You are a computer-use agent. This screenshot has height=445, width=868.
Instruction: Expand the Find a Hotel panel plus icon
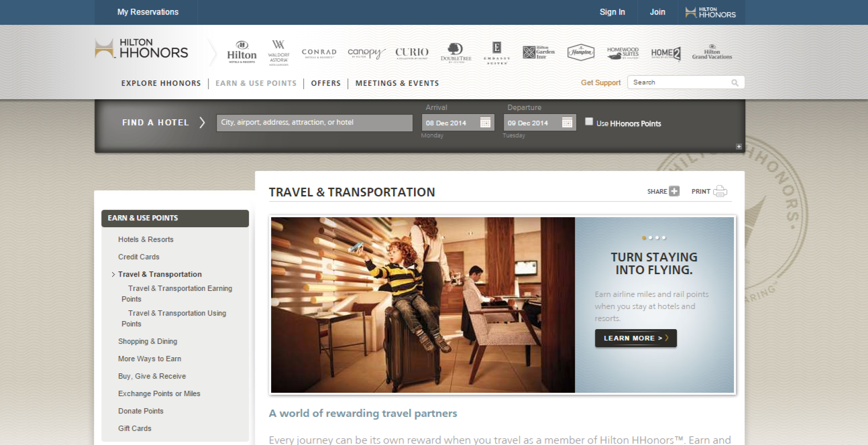(x=739, y=147)
